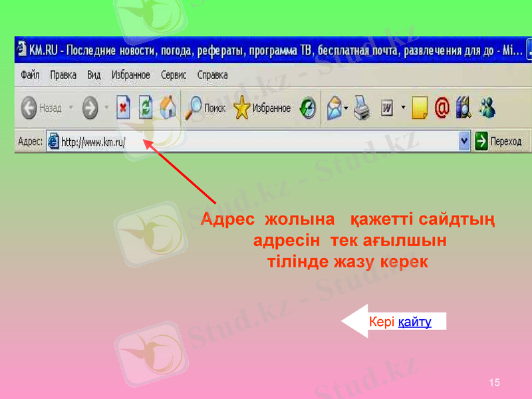
Task: Open the Назад button history dropdown
Action: 72,107
